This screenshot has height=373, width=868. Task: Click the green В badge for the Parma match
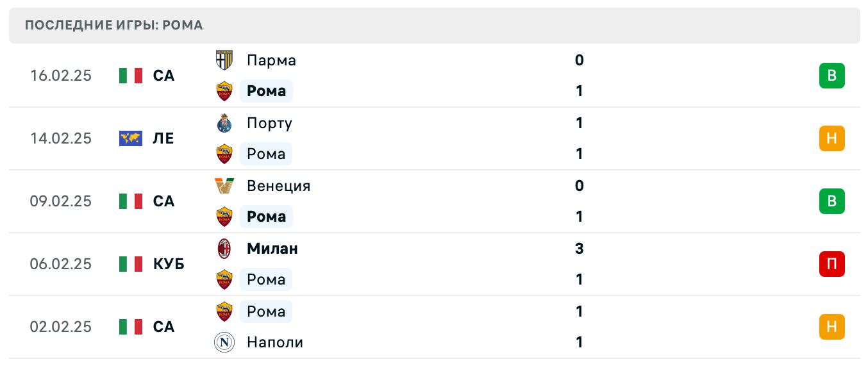[832, 75]
